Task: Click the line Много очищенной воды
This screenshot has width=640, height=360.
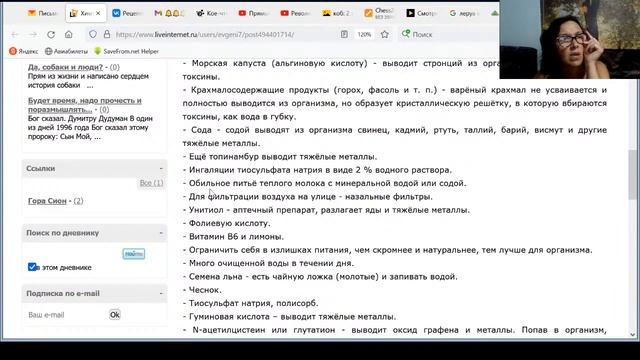Action: [268, 263]
